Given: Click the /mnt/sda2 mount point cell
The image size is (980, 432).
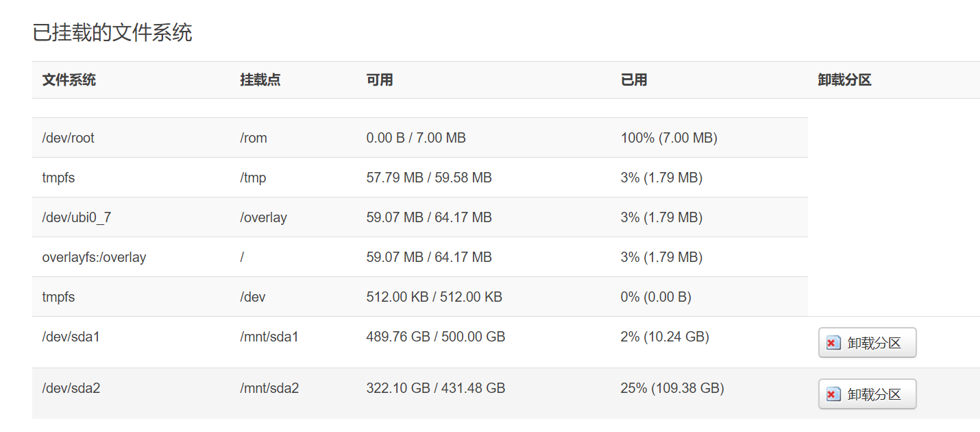Looking at the screenshot, I should click(x=269, y=388).
